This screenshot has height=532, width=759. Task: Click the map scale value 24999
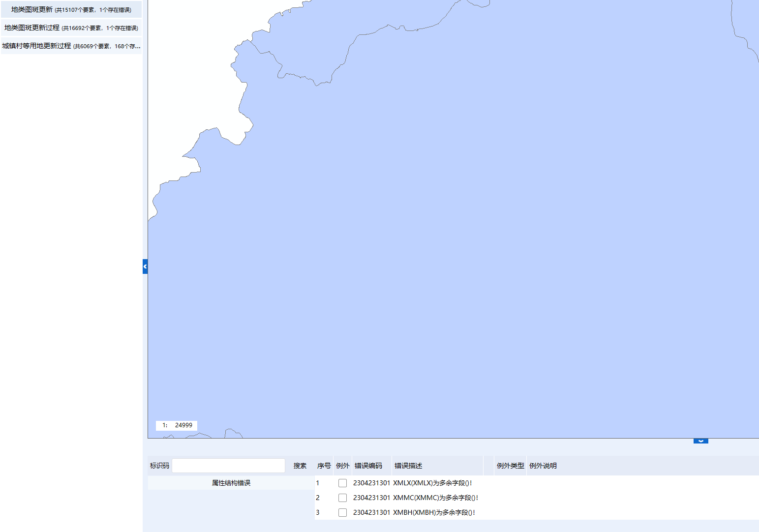(183, 425)
